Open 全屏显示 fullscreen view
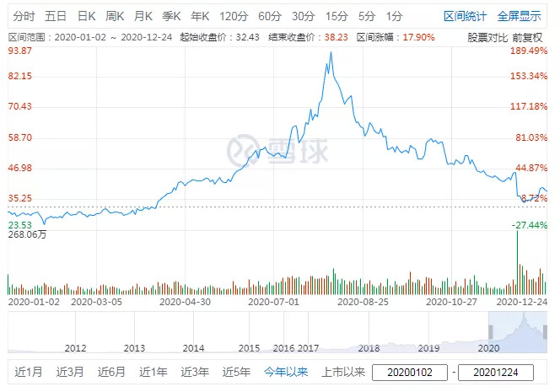 click(520, 16)
